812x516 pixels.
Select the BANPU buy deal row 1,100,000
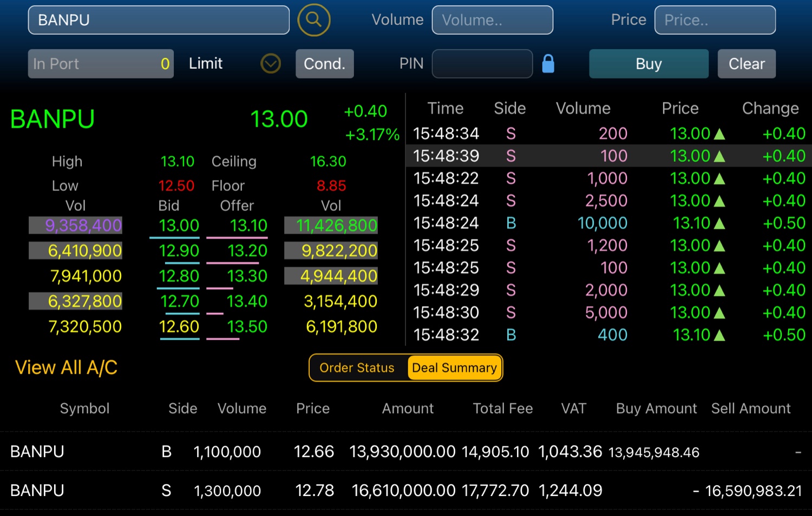pyautogui.click(x=406, y=452)
